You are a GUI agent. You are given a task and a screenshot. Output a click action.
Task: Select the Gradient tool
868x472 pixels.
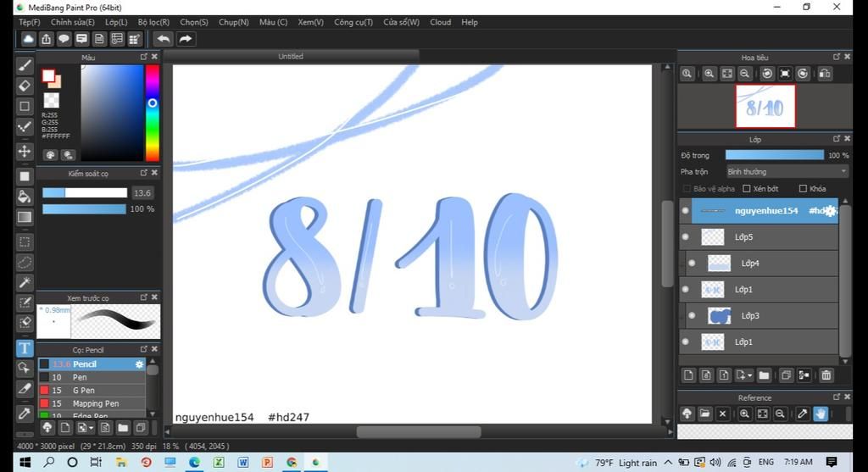[x=25, y=217]
